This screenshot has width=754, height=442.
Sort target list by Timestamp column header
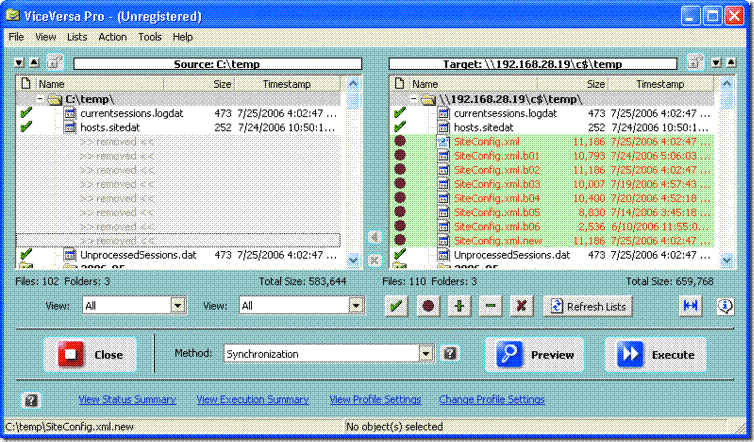pyautogui.click(x=661, y=84)
